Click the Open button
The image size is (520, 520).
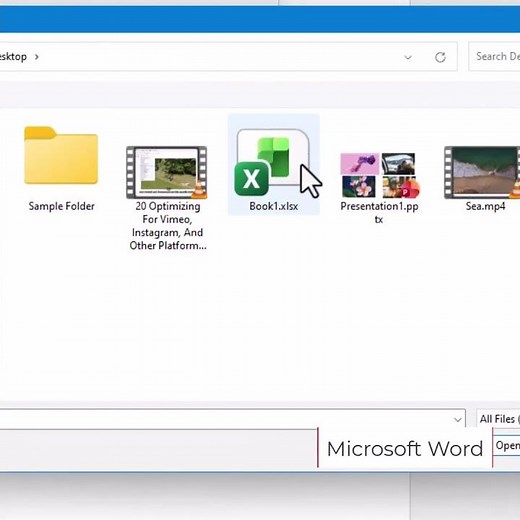(507, 445)
